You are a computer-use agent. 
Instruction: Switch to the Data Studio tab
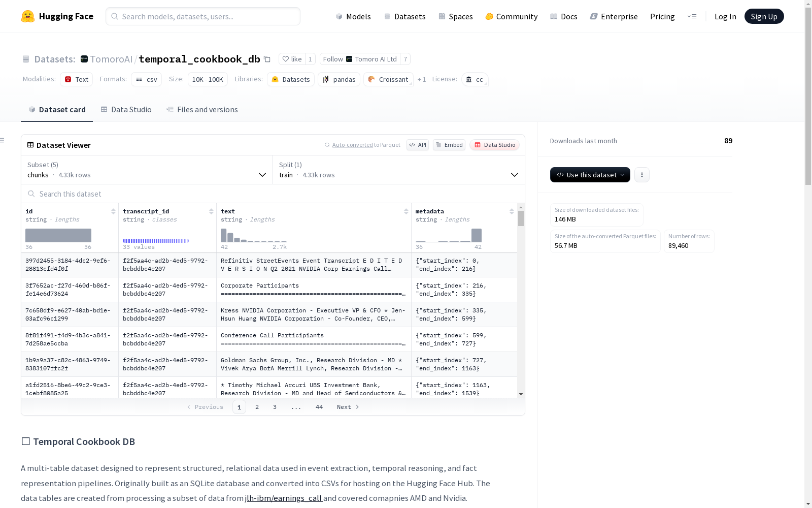(126, 110)
